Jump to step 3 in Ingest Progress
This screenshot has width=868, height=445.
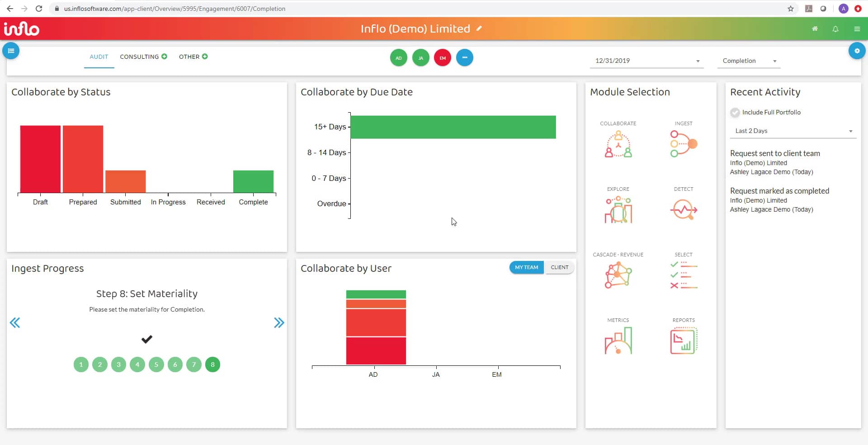pyautogui.click(x=118, y=365)
